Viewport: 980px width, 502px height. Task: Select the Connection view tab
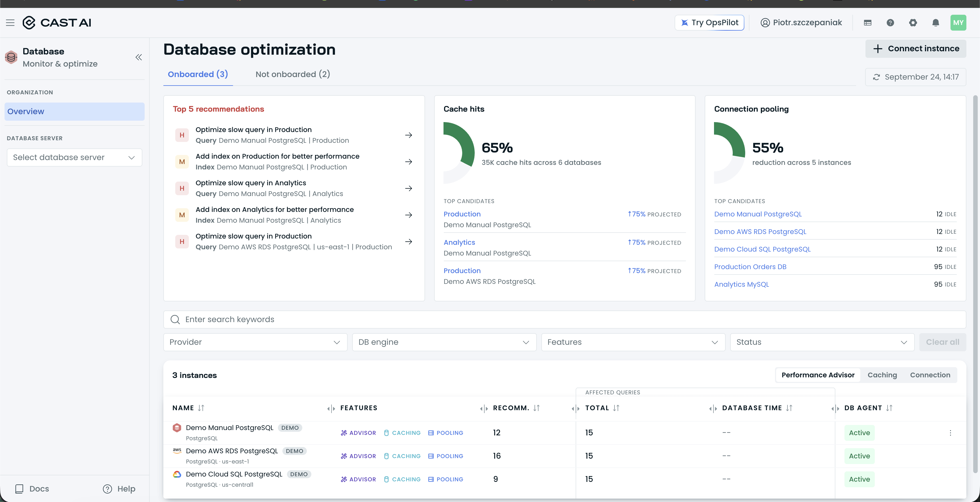[x=930, y=375]
